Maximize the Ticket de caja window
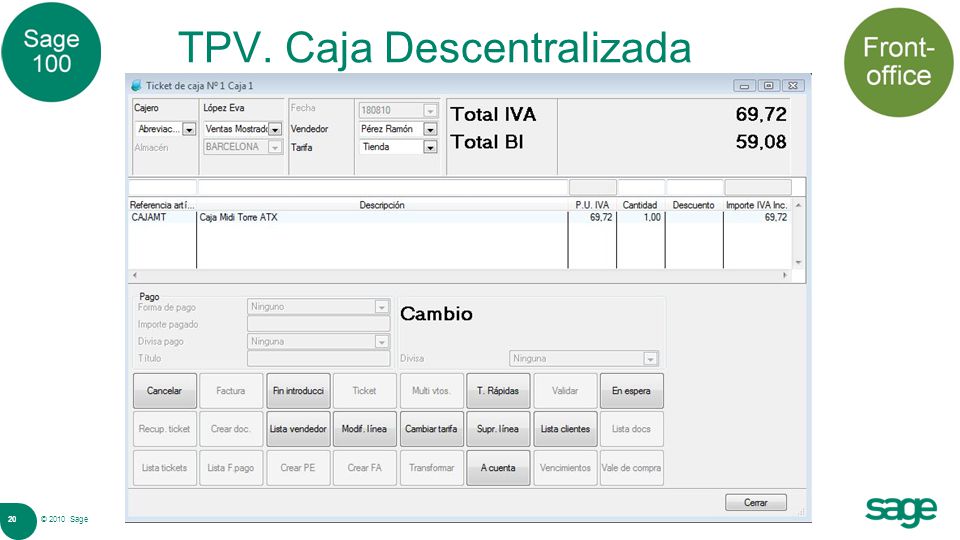Viewport: 960px width, 540px height. click(768, 86)
